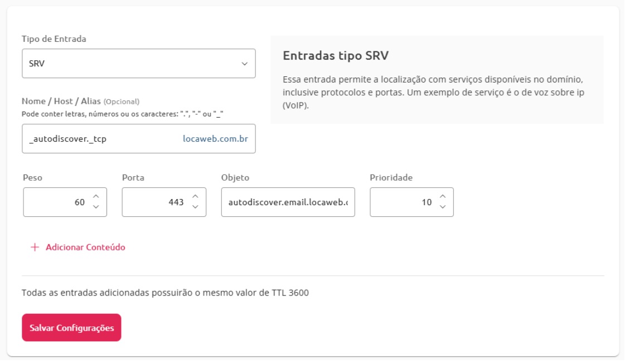Click the Porta label
Viewport: 625px width, 364px height.
tap(133, 177)
